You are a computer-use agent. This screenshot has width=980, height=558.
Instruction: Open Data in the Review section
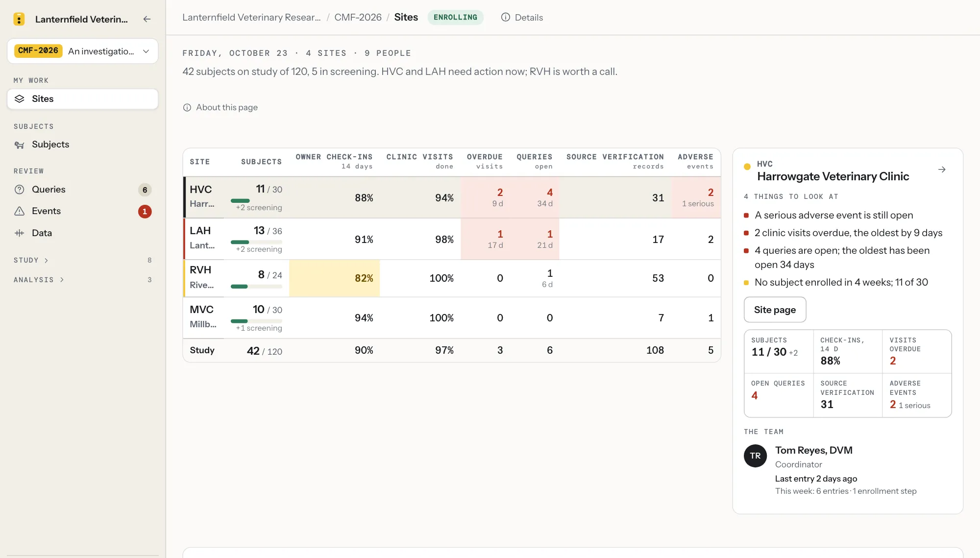(x=83, y=233)
